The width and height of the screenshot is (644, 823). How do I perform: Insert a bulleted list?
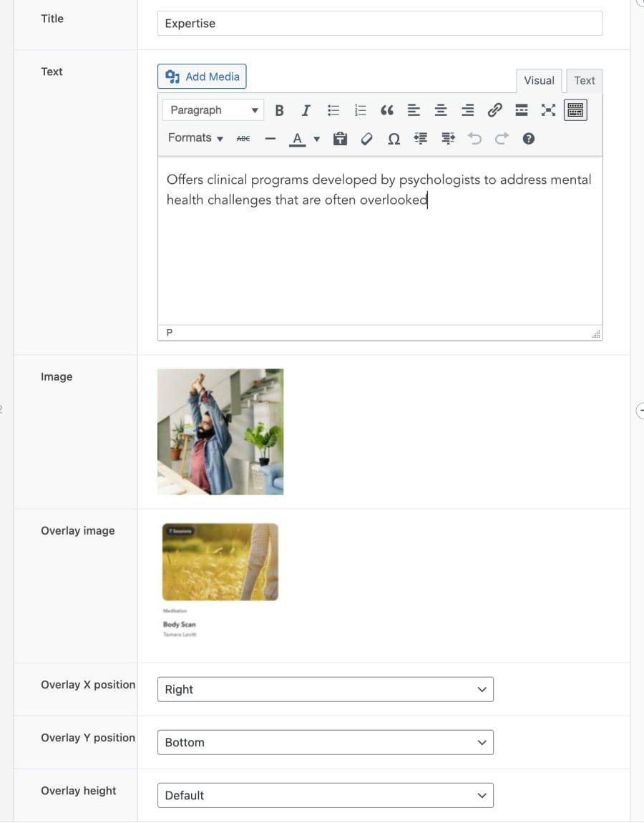point(333,110)
